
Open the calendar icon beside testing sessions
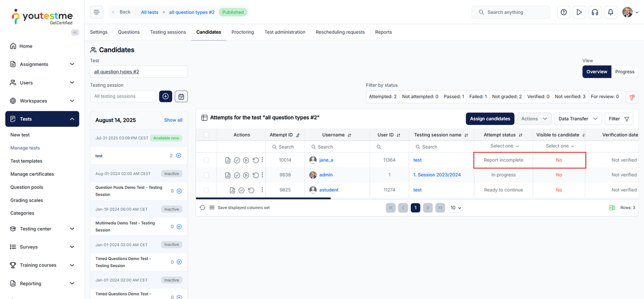coord(181,96)
